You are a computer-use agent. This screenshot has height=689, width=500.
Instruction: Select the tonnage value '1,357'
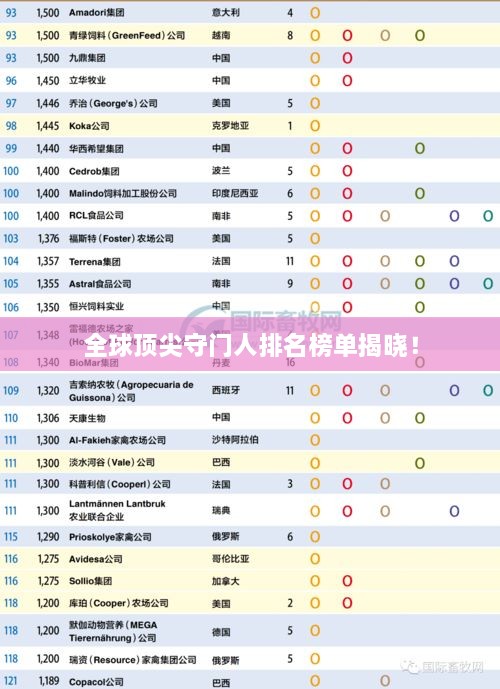(48, 261)
